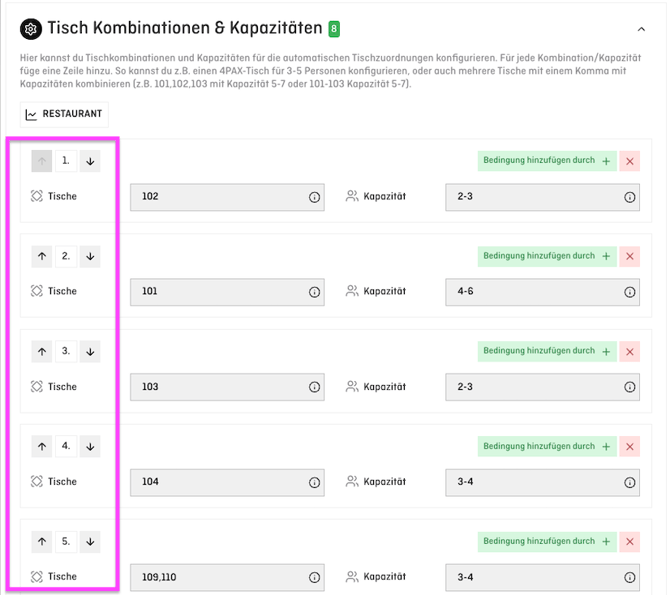
Task: Add condition for table 101 row
Action: point(547,256)
